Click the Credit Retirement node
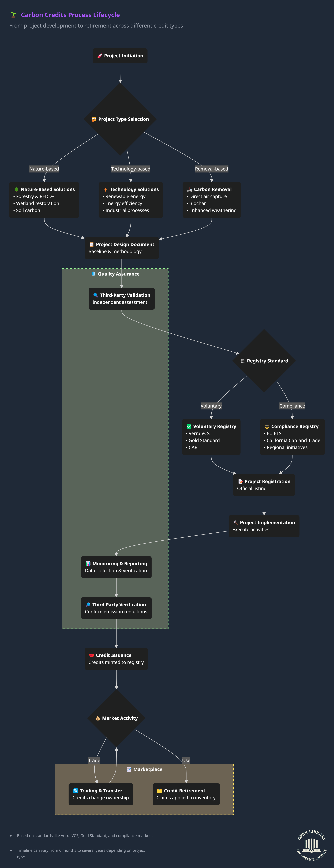Viewport: 334px width, 868px height. pos(186,794)
